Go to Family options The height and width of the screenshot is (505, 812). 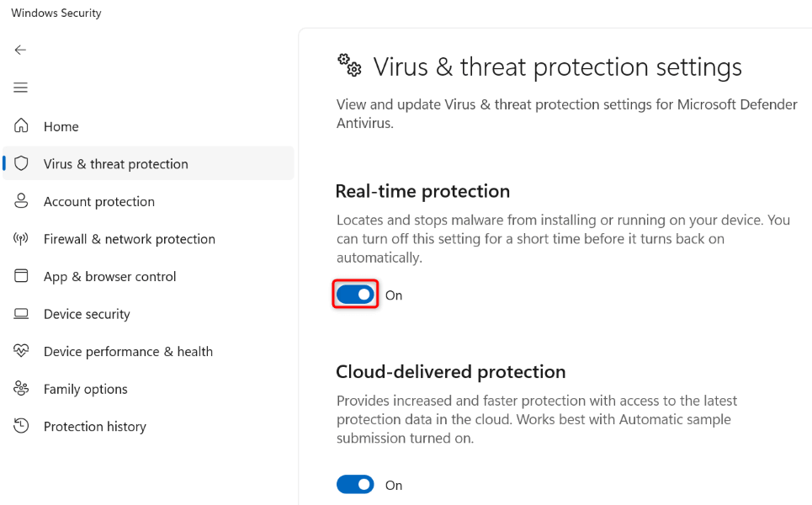point(84,388)
